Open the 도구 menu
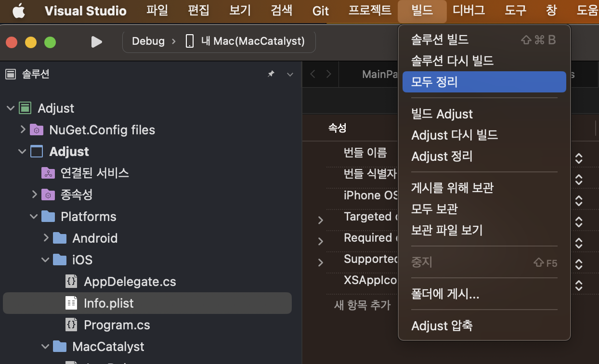Screen dimensions: 599x364 point(515,11)
